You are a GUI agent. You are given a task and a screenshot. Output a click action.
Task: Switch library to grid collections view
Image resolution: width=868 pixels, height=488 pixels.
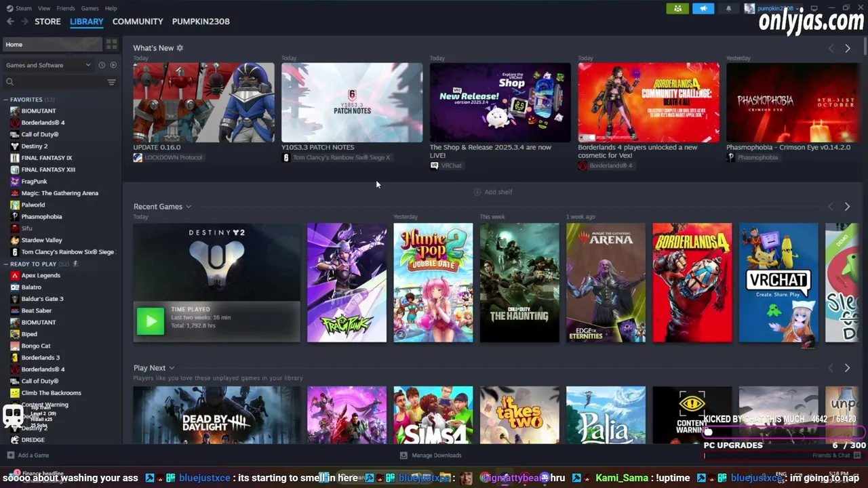click(x=111, y=44)
